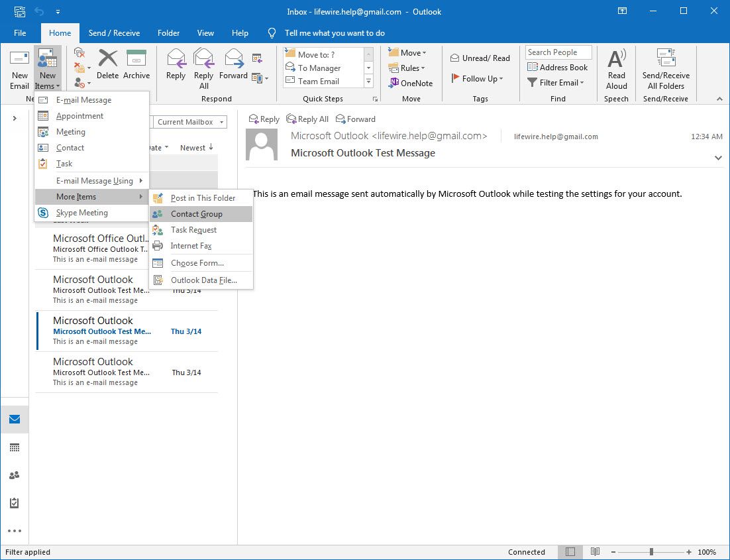
Task: Select the To Manager quick step
Action: click(x=323, y=68)
